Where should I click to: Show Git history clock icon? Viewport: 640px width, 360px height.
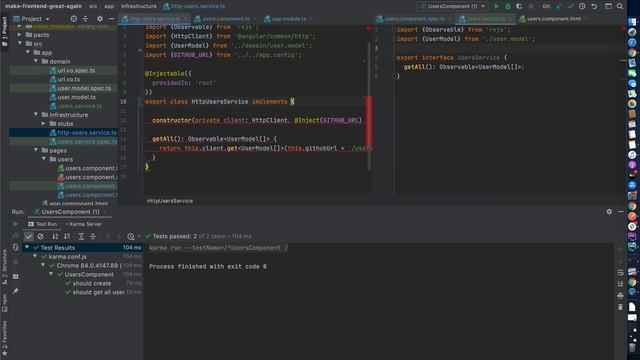pyautogui.click(x=582, y=7)
